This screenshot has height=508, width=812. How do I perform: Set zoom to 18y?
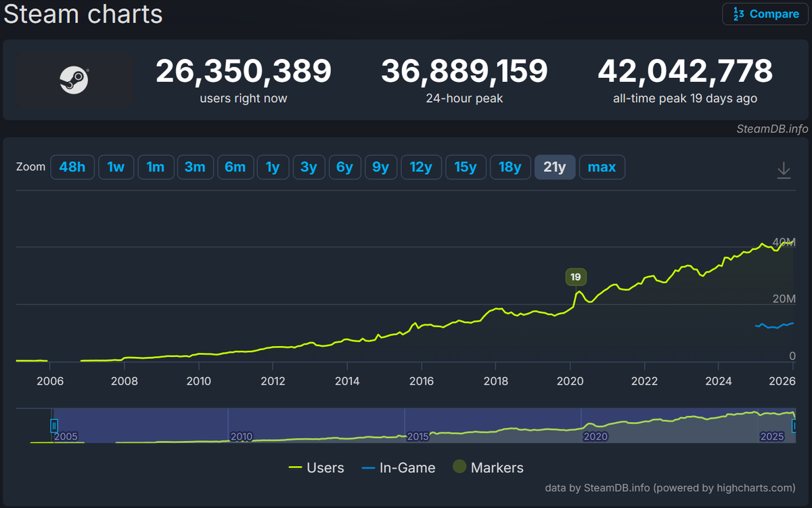[x=510, y=167]
